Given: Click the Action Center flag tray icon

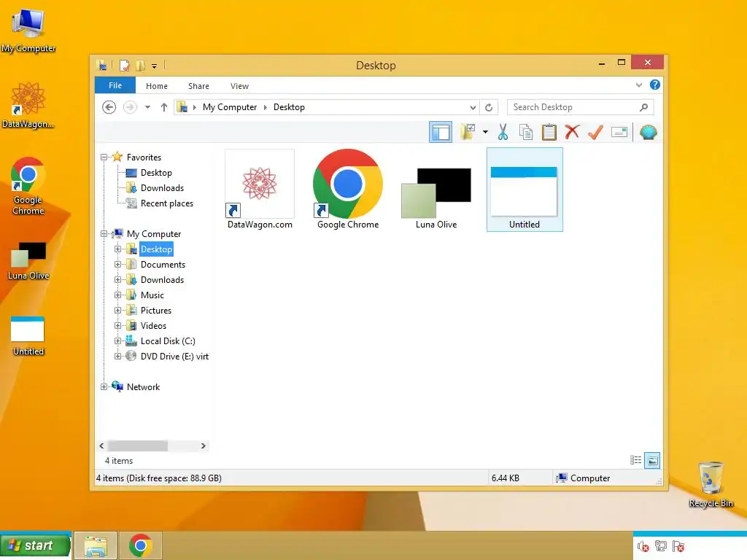Looking at the screenshot, I should [x=678, y=546].
